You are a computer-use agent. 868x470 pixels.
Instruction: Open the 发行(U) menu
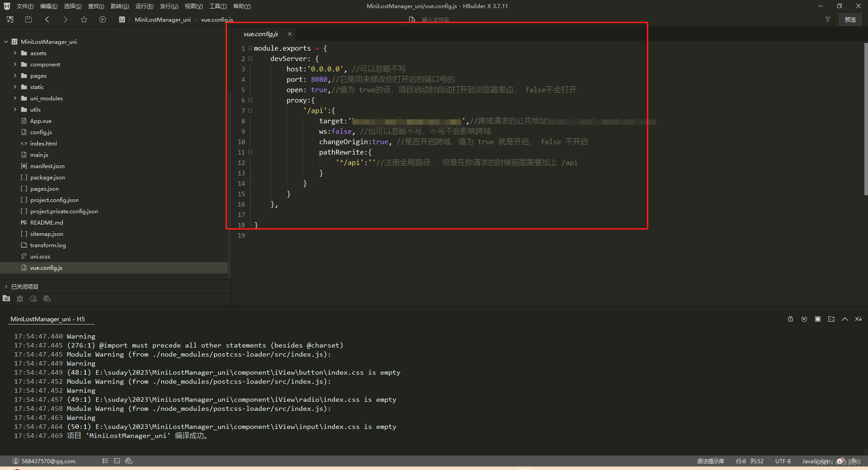pyautogui.click(x=169, y=6)
